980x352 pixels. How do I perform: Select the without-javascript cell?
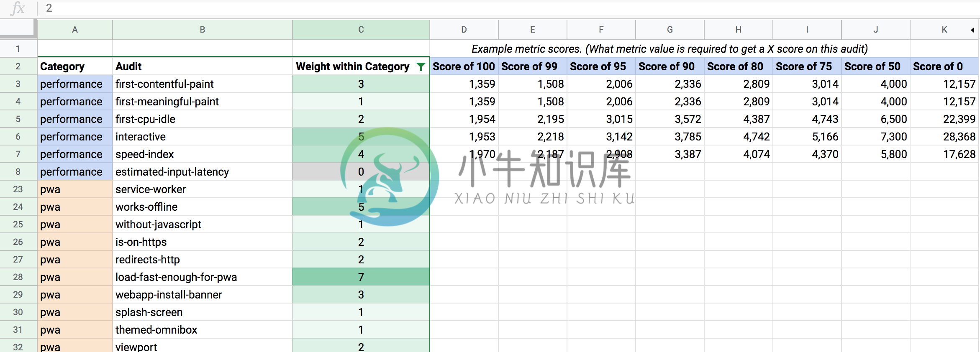(x=203, y=224)
